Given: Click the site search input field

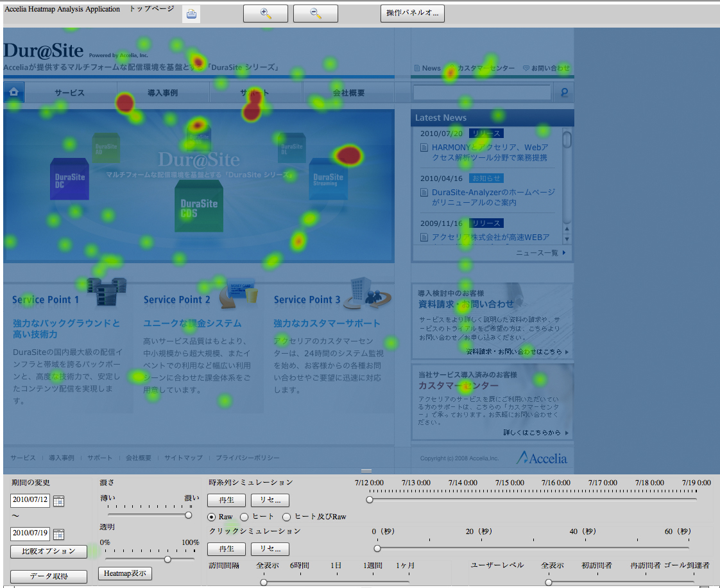Looking at the screenshot, I should coord(482,92).
